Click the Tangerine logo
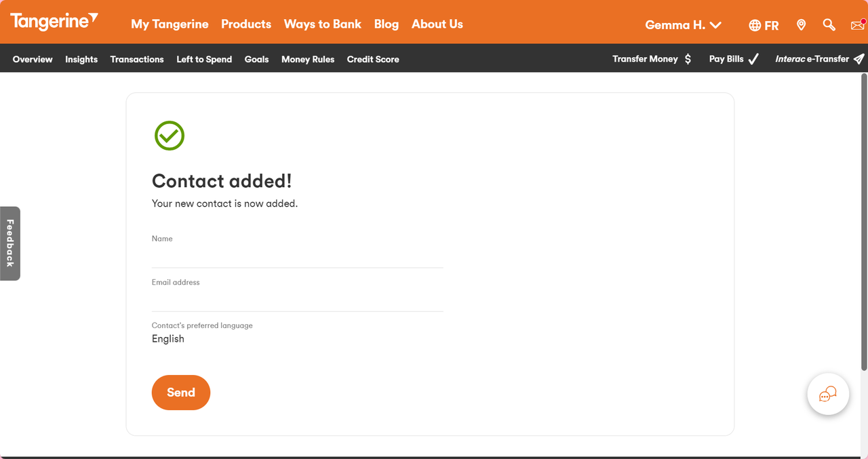The image size is (868, 459). pyautogui.click(x=54, y=21)
